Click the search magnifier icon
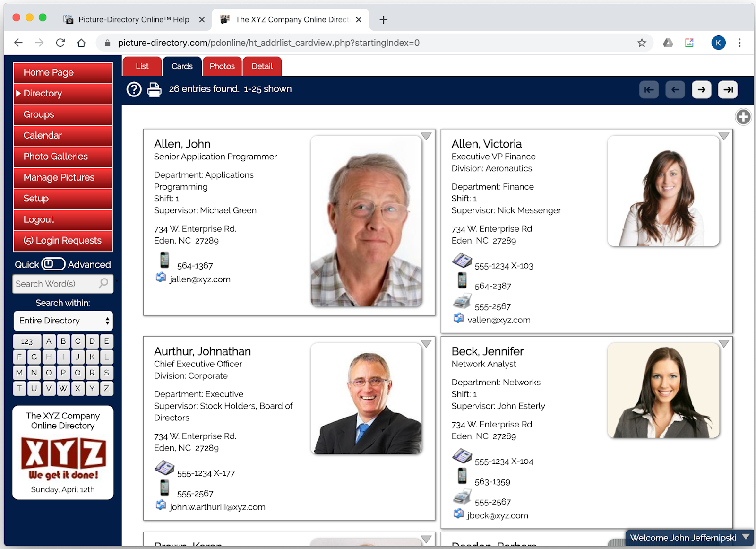The width and height of the screenshot is (756, 549). 102,284
